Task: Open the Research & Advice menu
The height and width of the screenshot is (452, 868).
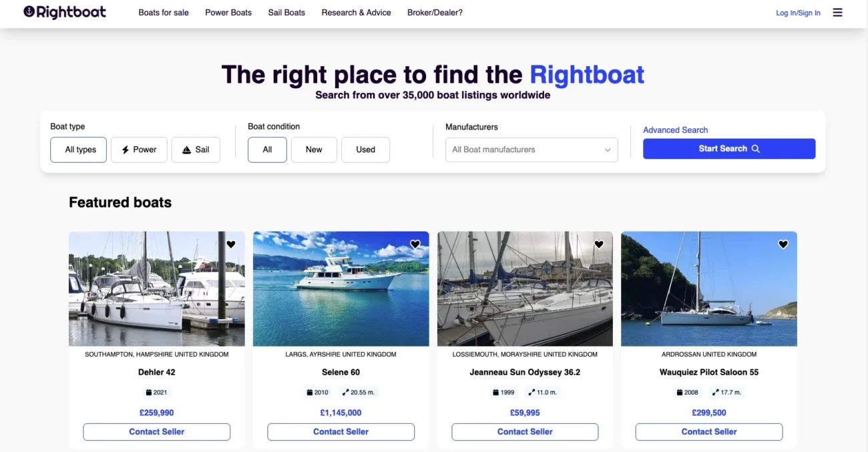Action: [x=356, y=13]
